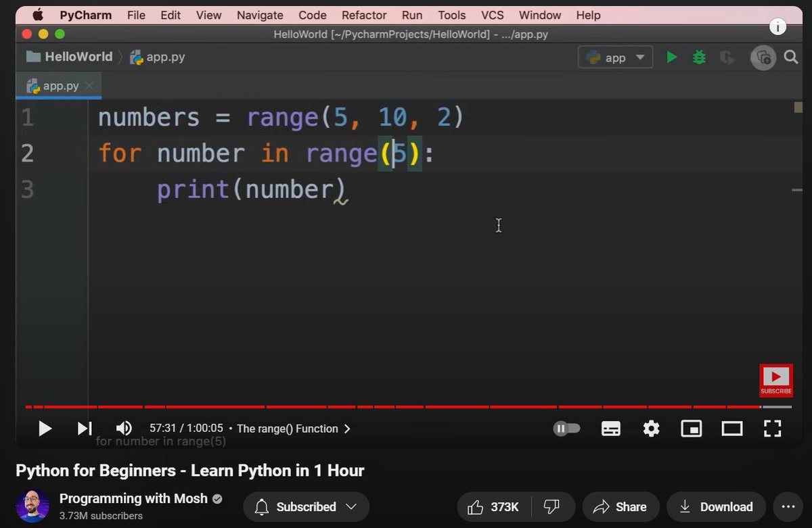Mute the video volume
Screen dimensions: 812x528
click(x=124, y=429)
